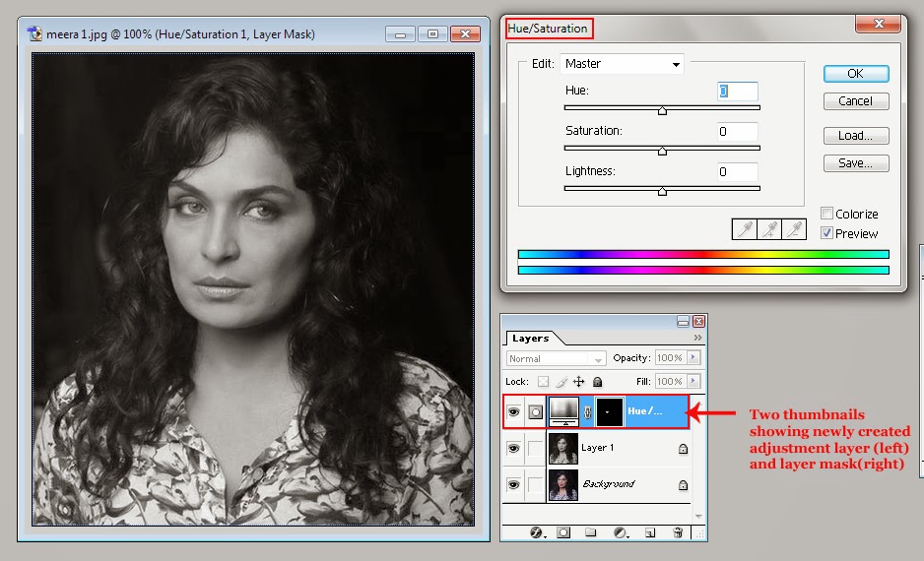This screenshot has width=924, height=561.
Task: Hide Layer 1 using its eye icon
Action: coord(514,449)
